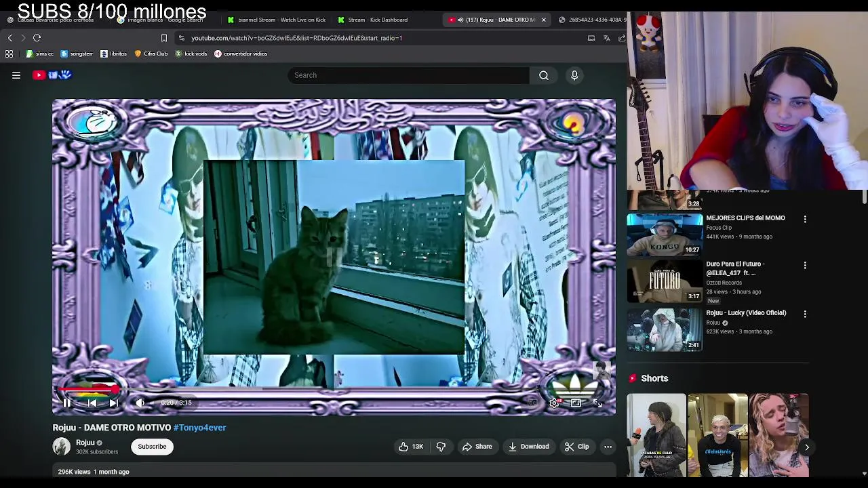
Task: Reload the page
Action: click(37, 38)
